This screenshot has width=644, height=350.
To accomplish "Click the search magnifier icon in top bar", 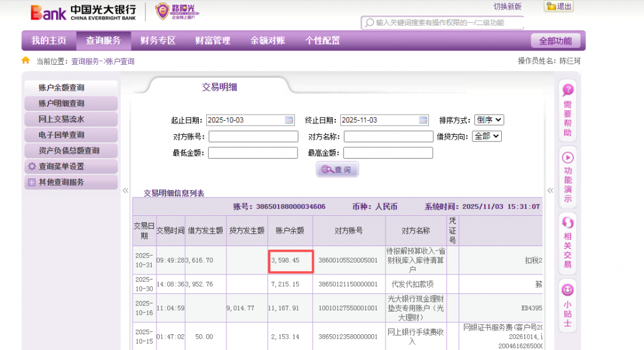I will click(369, 23).
